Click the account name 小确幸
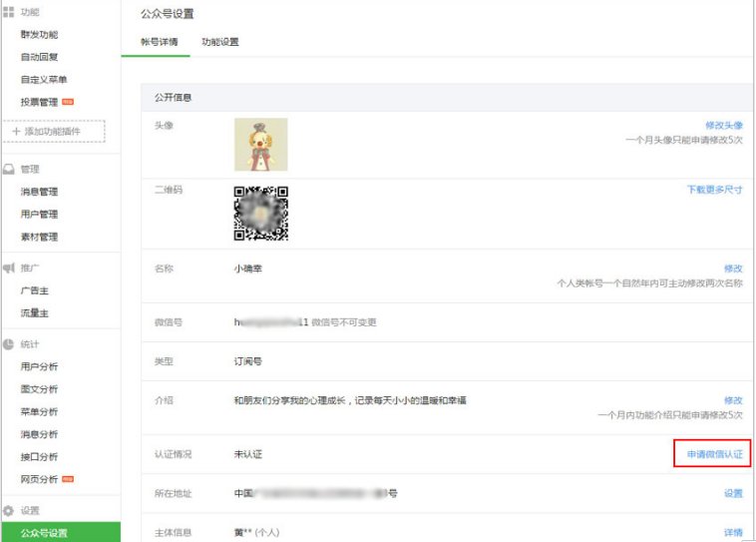This screenshot has width=756, height=542. [x=247, y=269]
